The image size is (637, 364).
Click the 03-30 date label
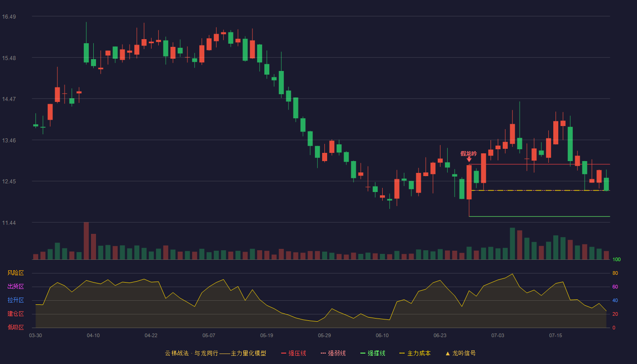click(35, 335)
